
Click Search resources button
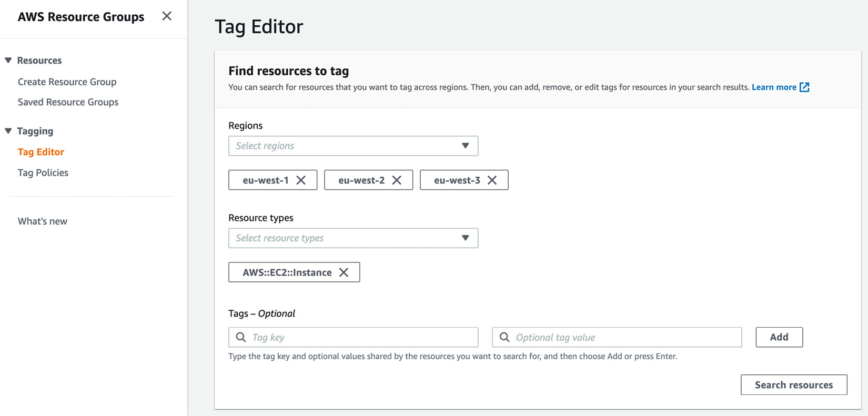pyautogui.click(x=794, y=385)
